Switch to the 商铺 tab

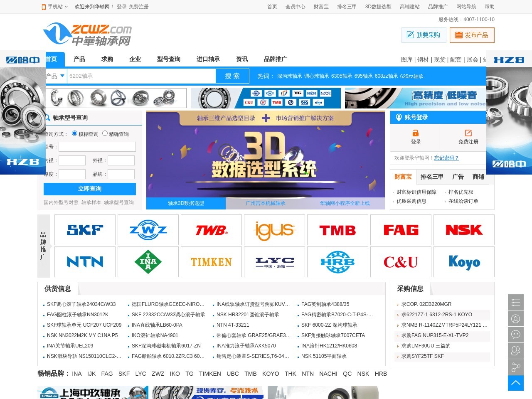478,177
